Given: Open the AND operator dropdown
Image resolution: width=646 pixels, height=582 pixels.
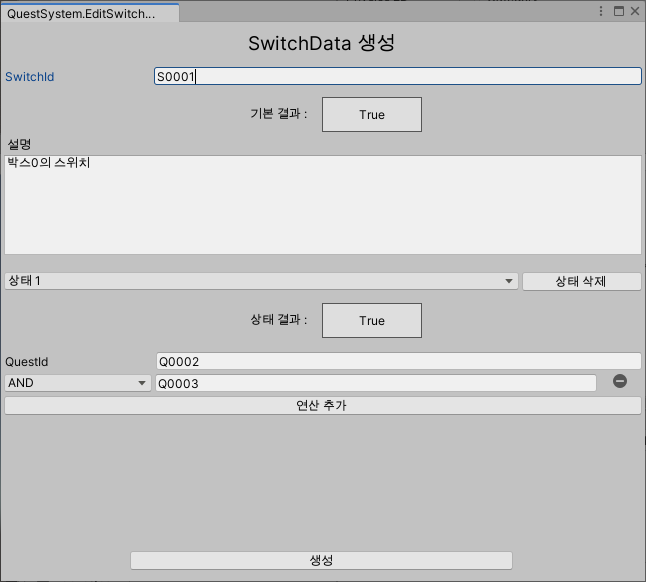Looking at the screenshot, I should [78, 383].
